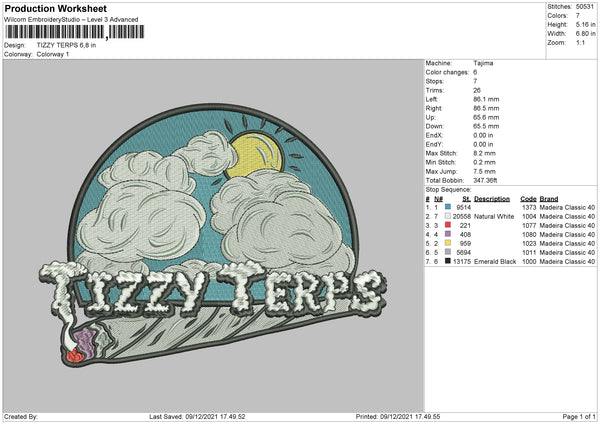
Task: Click the 'Created By:' footer label
Action: click(21, 417)
